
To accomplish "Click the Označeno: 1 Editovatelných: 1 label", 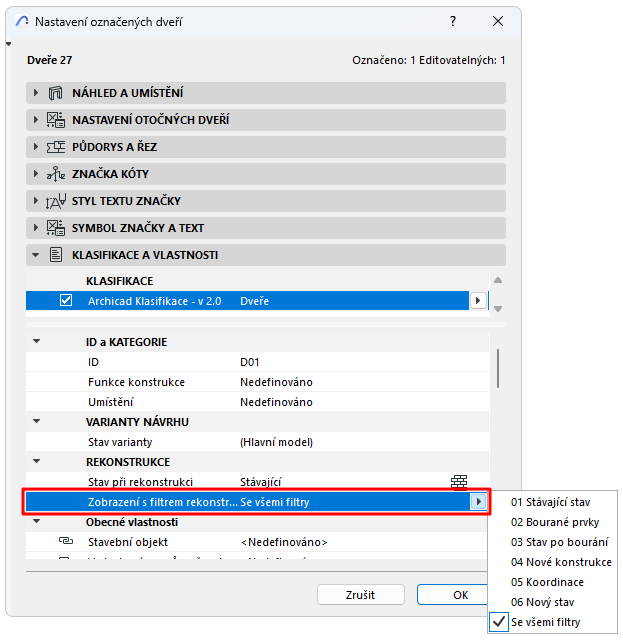I will click(x=429, y=60).
